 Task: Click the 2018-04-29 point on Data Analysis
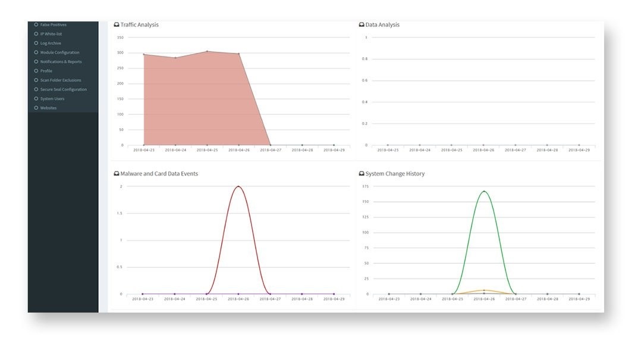point(579,145)
